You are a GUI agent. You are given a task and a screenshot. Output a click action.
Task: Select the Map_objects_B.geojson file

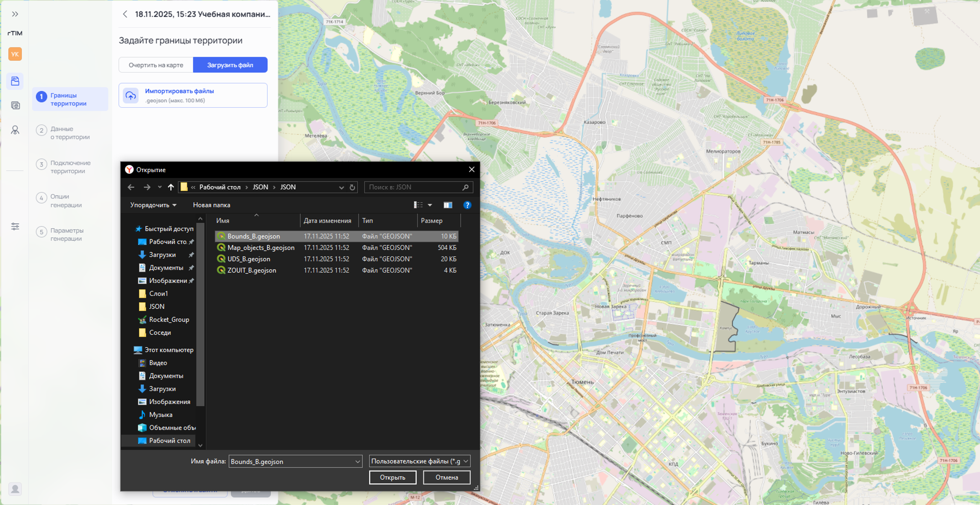[x=261, y=248]
